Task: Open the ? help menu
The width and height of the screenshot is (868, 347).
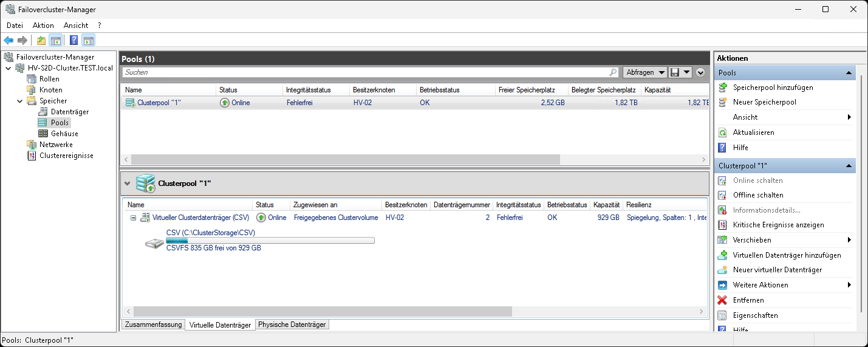Action: [99, 26]
